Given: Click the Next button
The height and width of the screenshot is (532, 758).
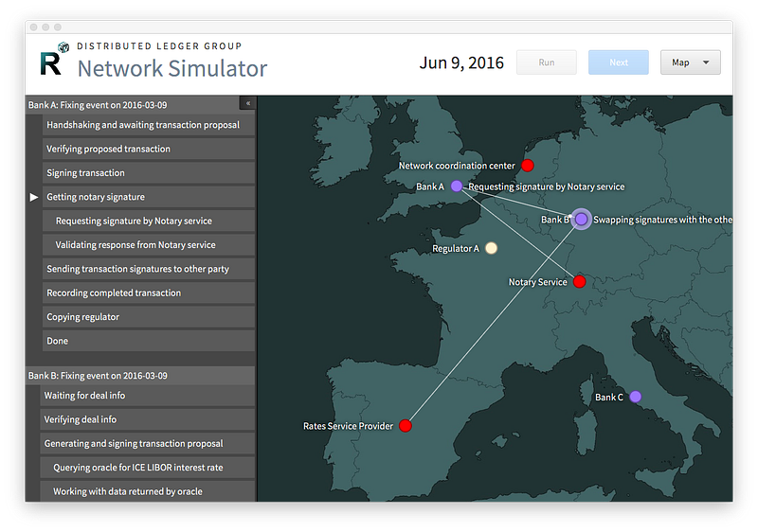Looking at the screenshot, I should click(619, 62).
